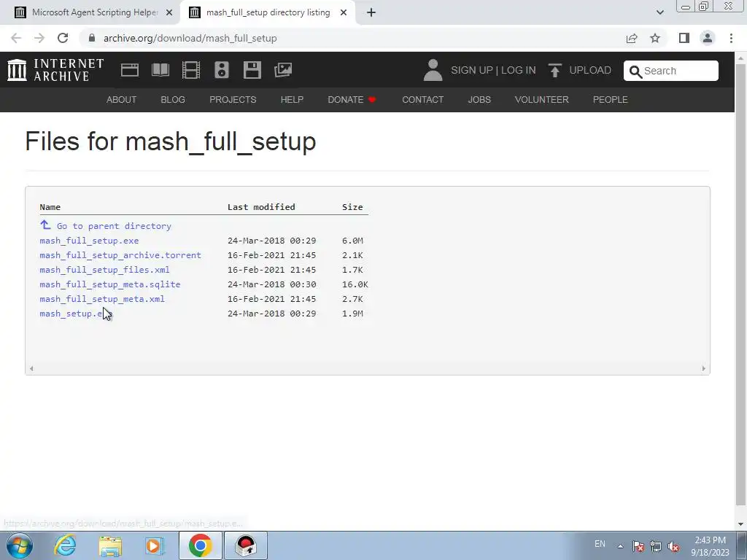Open the Software floppy disk icon
The image size is (747, 560).
pyautogui.click(x=252, y=70)
